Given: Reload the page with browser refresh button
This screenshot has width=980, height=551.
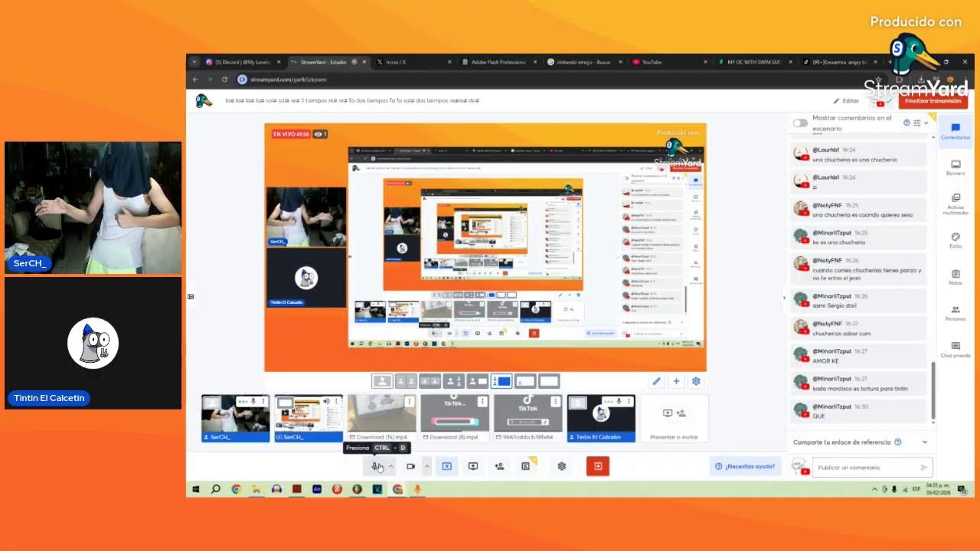Looking at the screenshot, I should coord(224,80).
